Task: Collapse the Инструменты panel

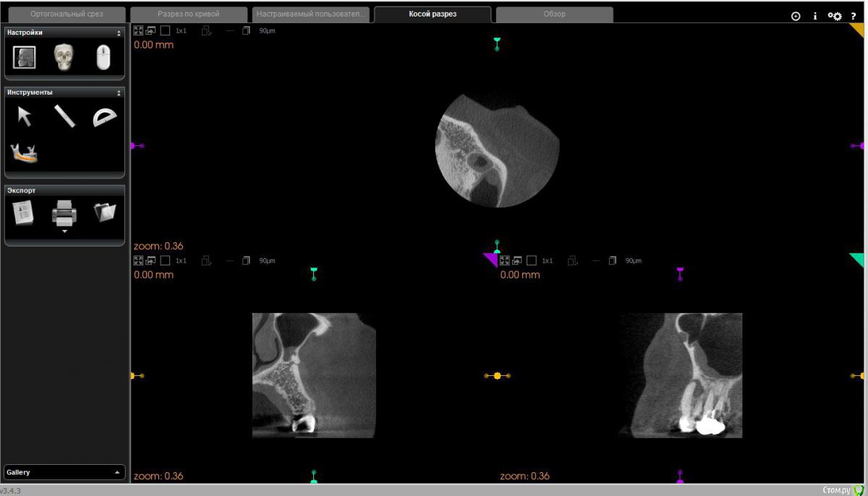Action: click(x=119, y=93)
